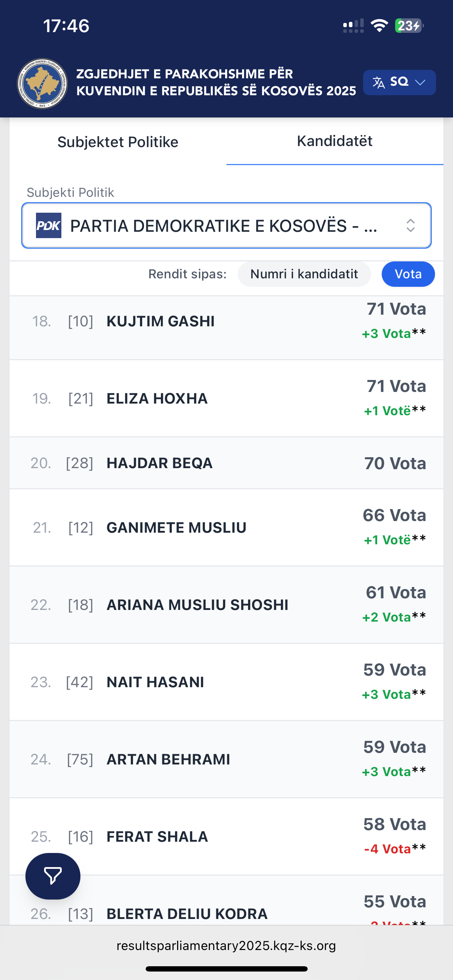The width and height of the screenshot is (453, 980).
Task: Click the election title header text
Action: coord(216,82)
